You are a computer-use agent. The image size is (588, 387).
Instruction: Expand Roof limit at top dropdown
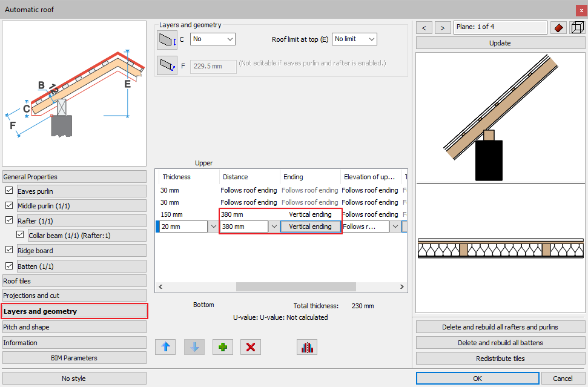click(354, 39)
